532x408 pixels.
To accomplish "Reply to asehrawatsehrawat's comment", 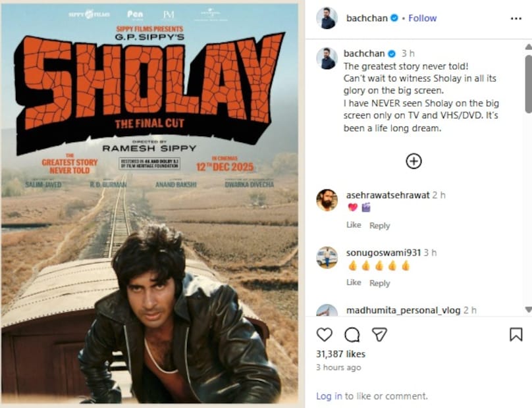I will click(380, 226).
